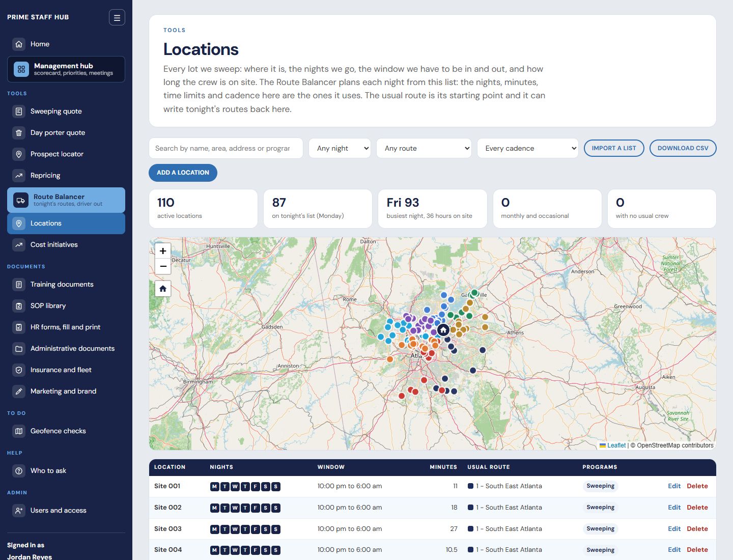Click the Route Balancer truck icon
733x560 pixels.
click(x=21, y=200)
